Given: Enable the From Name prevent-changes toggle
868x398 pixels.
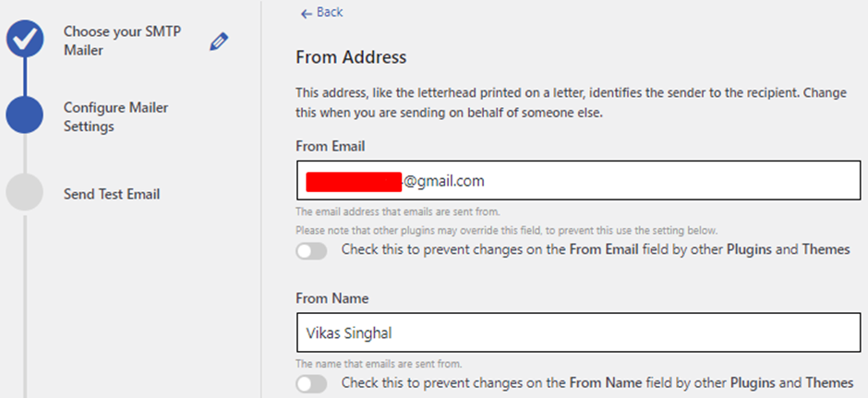Looking at the screenshot, I should 311,383.
